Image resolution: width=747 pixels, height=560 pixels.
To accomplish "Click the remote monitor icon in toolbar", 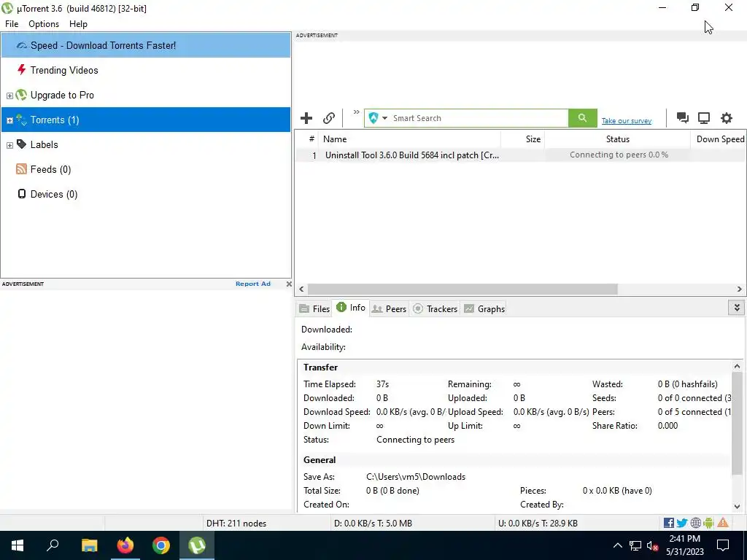I will click(x=704, y=118).
